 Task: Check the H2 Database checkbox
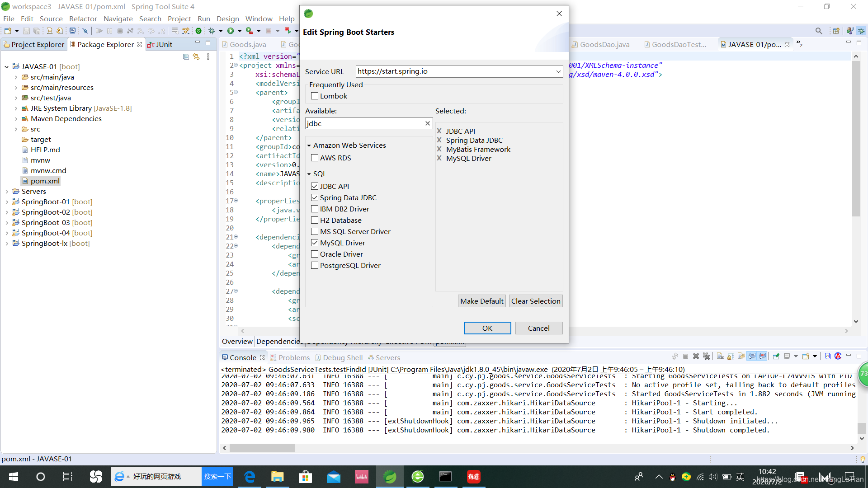point(315,220)
